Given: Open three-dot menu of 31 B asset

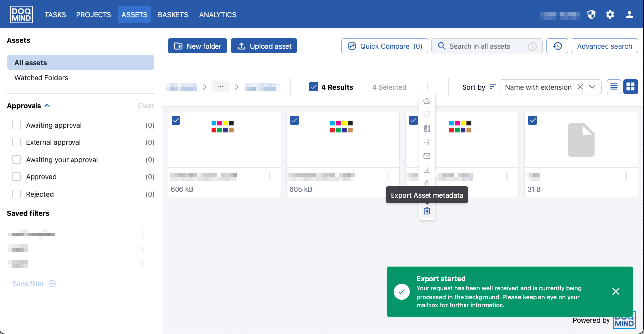Looking at the screenshot, I should pyautogui.click(x=626, y=176).
